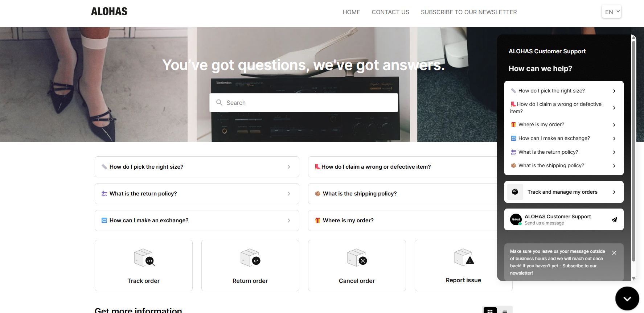The width and height of the screenshot is (644, 313).
Task: Click the magnifier icon in the search bar
Action: (x=219, y=103)
